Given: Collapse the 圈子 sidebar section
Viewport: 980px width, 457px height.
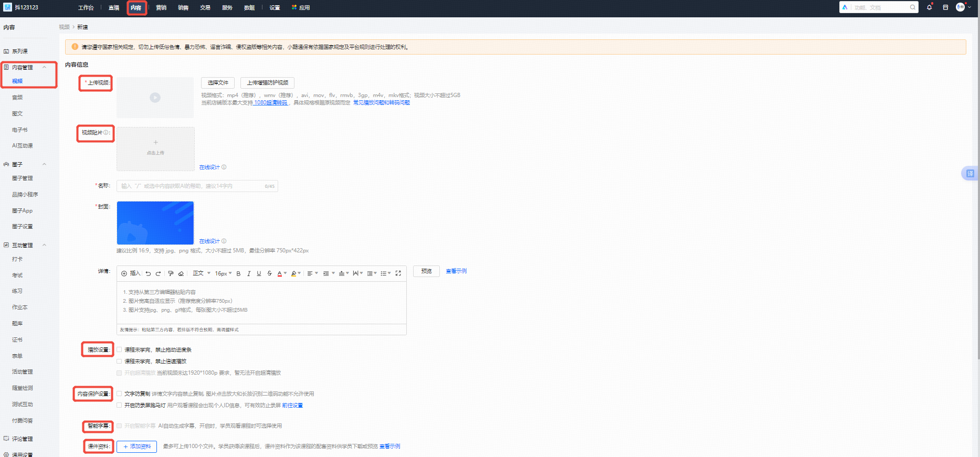Looking at the screenshot, I should (x=45, y=164).
